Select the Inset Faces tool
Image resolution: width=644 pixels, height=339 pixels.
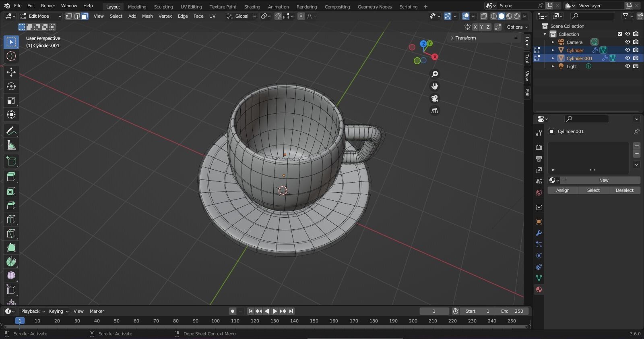[x=11, y=191]
